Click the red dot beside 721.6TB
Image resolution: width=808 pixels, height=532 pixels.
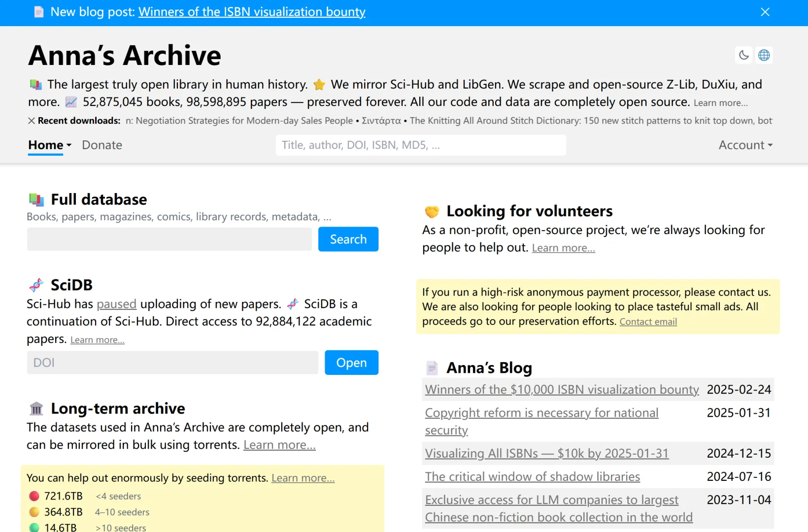click(x=34, y=496)
